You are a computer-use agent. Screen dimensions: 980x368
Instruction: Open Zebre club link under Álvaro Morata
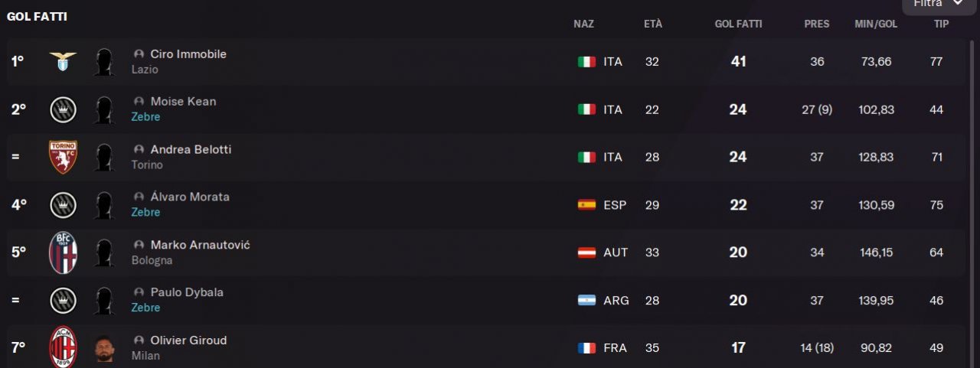145,212
